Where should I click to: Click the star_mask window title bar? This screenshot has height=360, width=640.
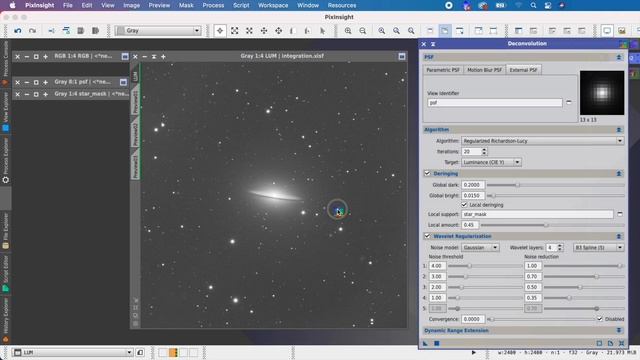pyautogui.click(x=91, y=94)
